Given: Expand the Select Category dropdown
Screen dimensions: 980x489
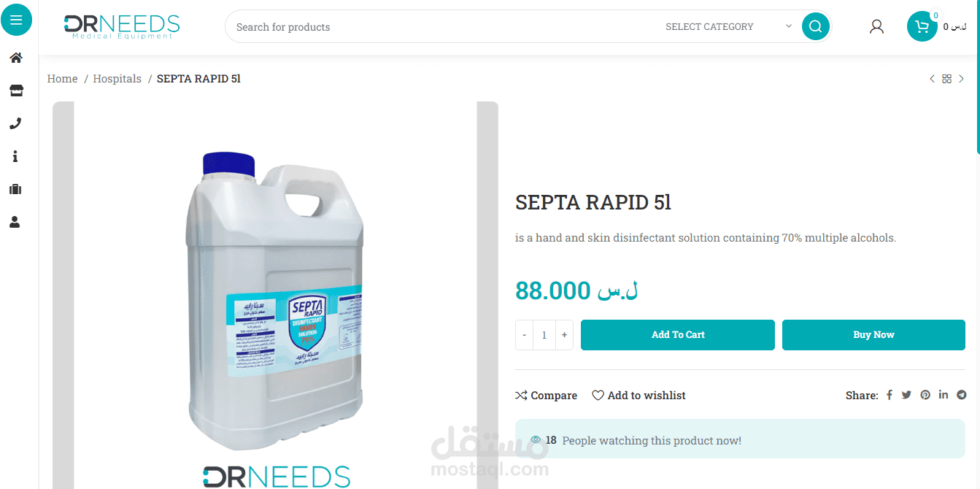Looking at the screenshot, I should tap(728, 26).
